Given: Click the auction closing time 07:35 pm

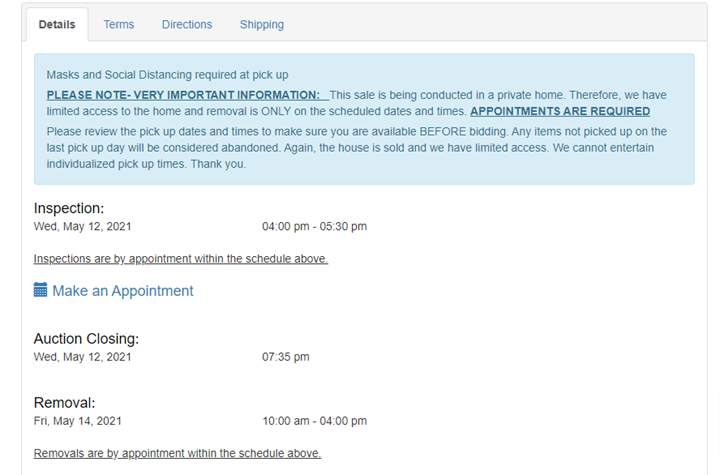Looking at the screenshot, I should click(x=286, y=357).
